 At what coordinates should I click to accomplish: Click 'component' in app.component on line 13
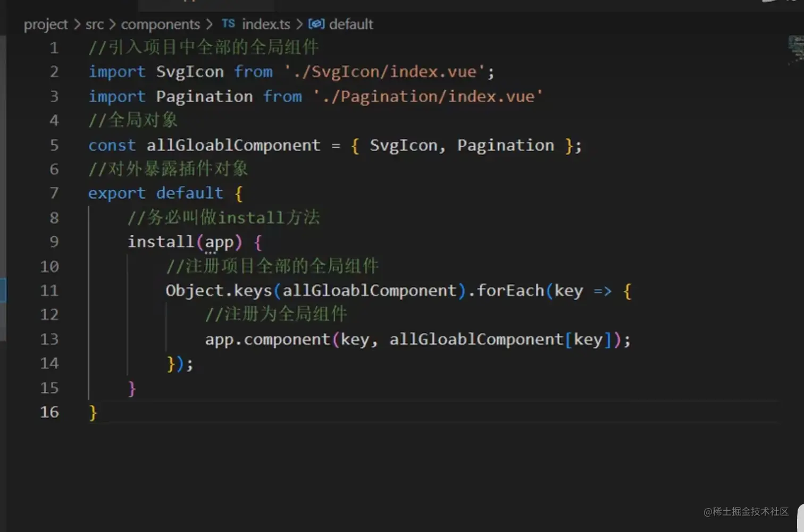(x=287, y=340)
